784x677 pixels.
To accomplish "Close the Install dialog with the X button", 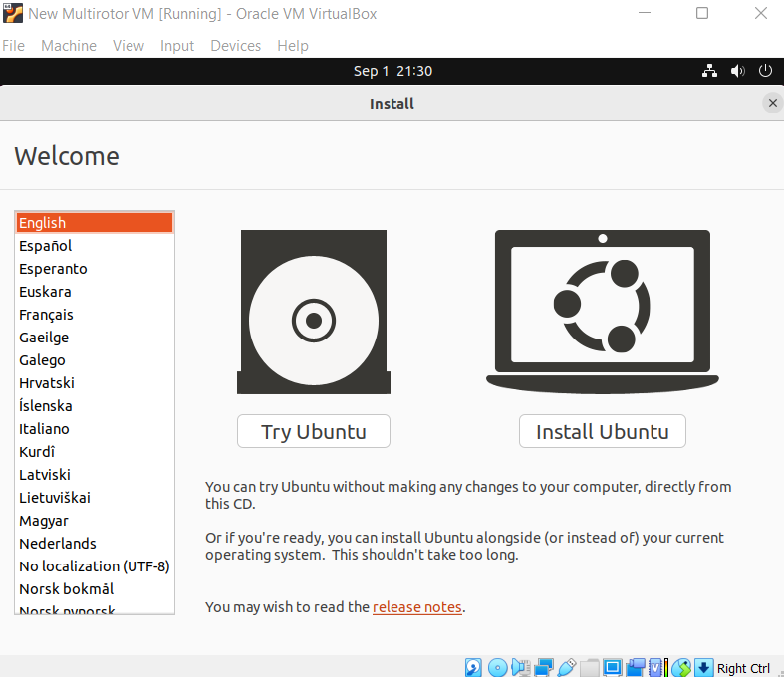I will point(772,103).
